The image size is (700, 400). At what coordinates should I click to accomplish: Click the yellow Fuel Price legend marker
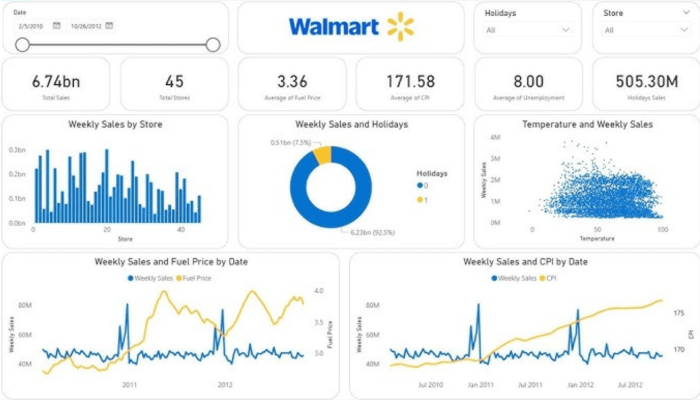point(179,278)
